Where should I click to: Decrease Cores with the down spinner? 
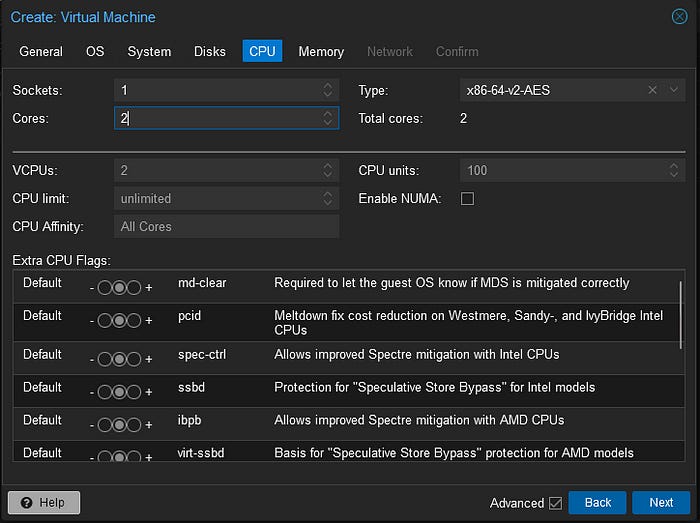(x=328, y=123)
